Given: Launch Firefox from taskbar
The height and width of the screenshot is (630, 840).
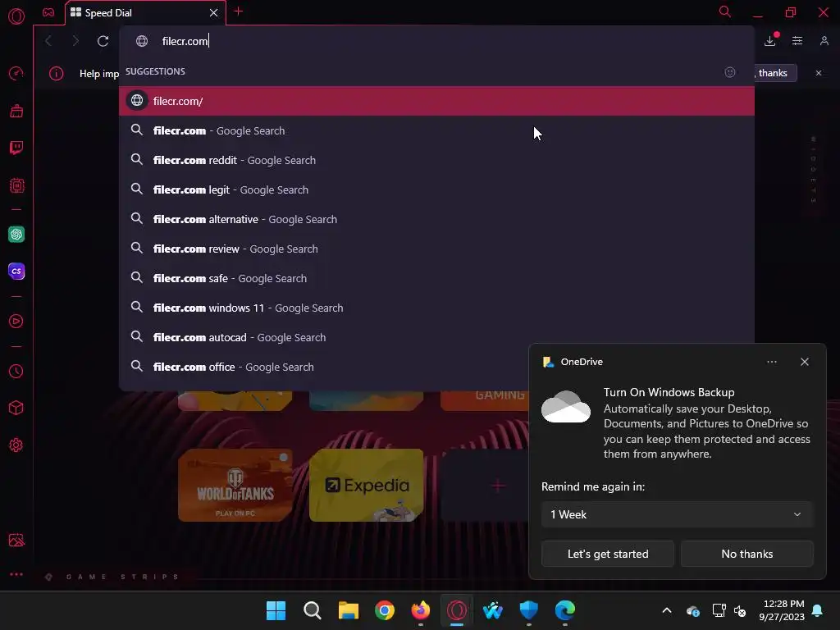Looking at the screenshot, I should point(421,610).
